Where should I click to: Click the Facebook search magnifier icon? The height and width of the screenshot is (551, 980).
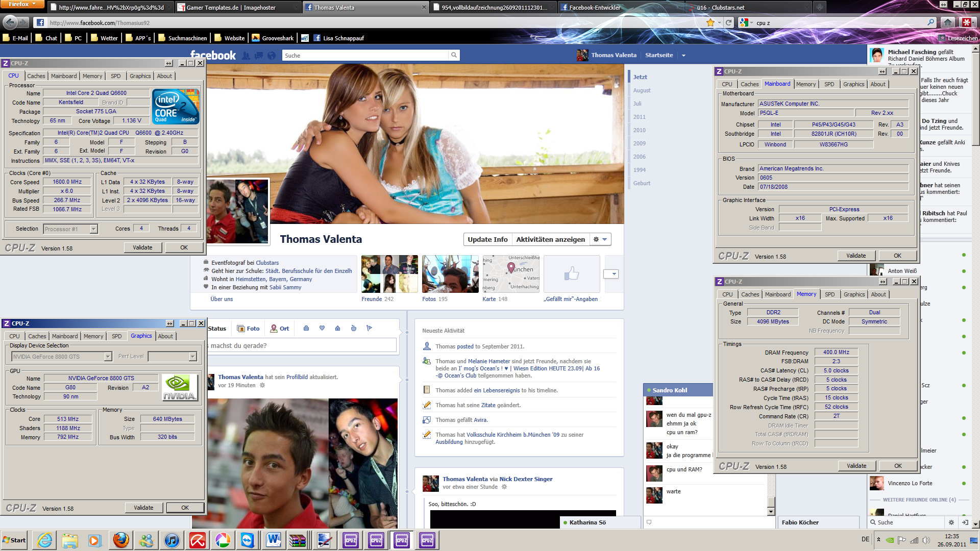tap(453, 55)
